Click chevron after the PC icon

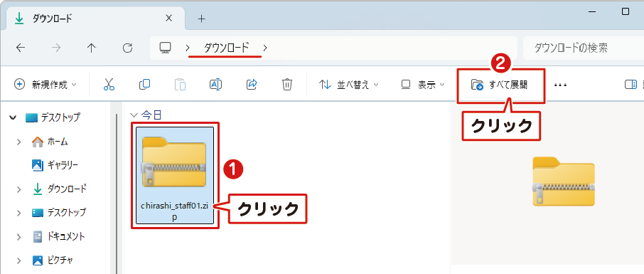coord(187,48)
